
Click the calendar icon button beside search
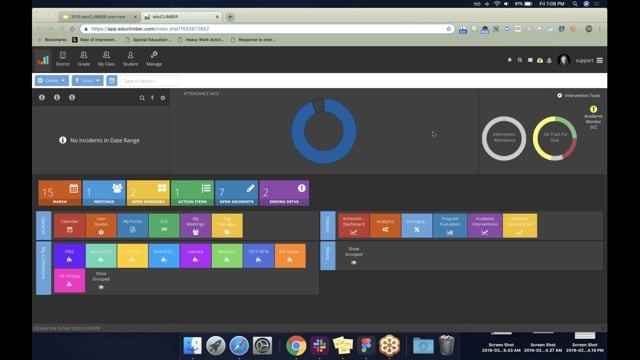(x=111, y=81)
